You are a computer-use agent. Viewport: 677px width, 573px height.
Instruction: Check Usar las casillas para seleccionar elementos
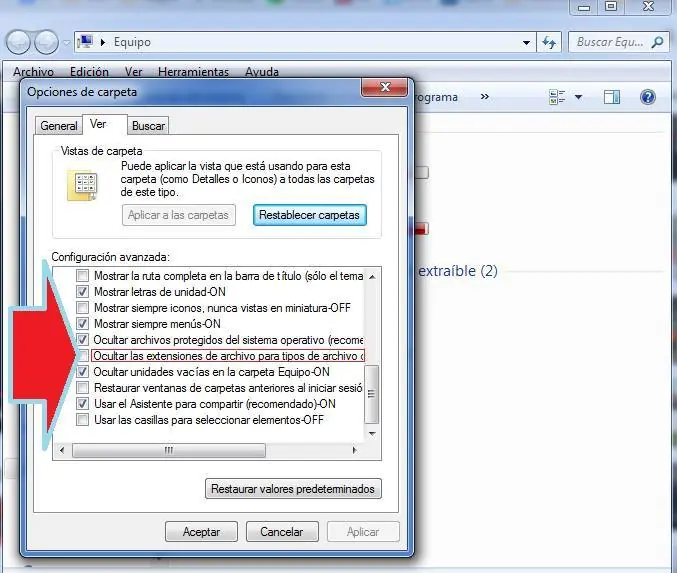(82, 420)
